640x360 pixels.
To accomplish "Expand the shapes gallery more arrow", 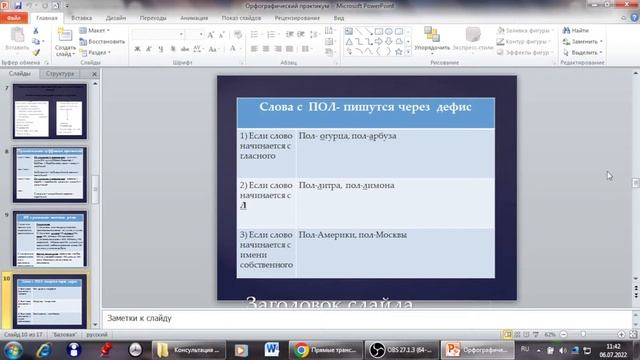I will (x=408, y=52).
